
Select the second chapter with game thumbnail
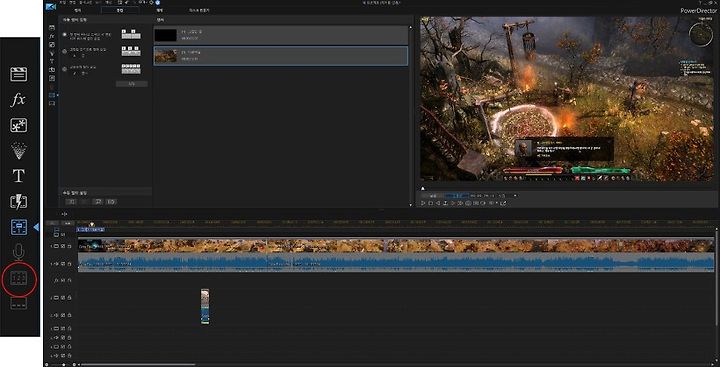281,56
